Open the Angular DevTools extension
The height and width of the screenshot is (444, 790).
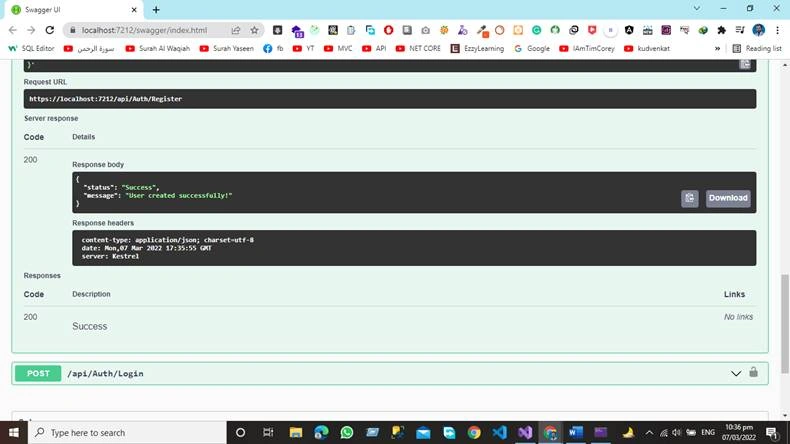click(x=629, y=30)
